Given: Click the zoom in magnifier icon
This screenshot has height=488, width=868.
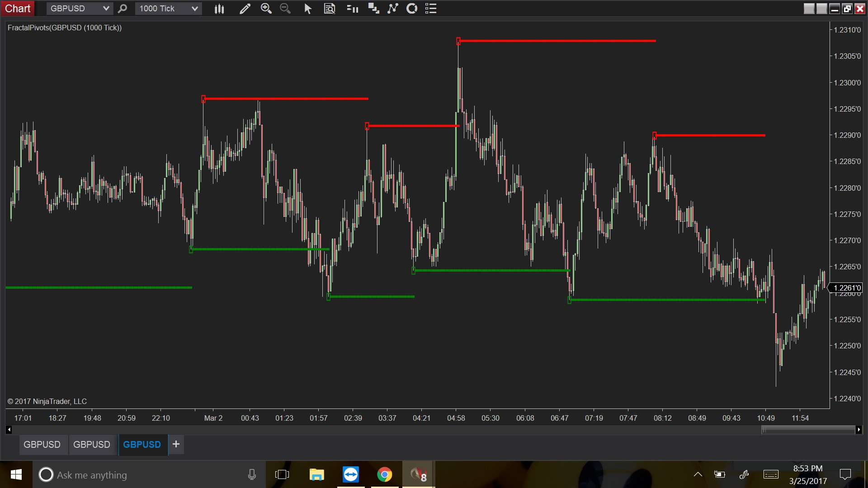Looking at the screenshot, I should click(x=266, y=9).
